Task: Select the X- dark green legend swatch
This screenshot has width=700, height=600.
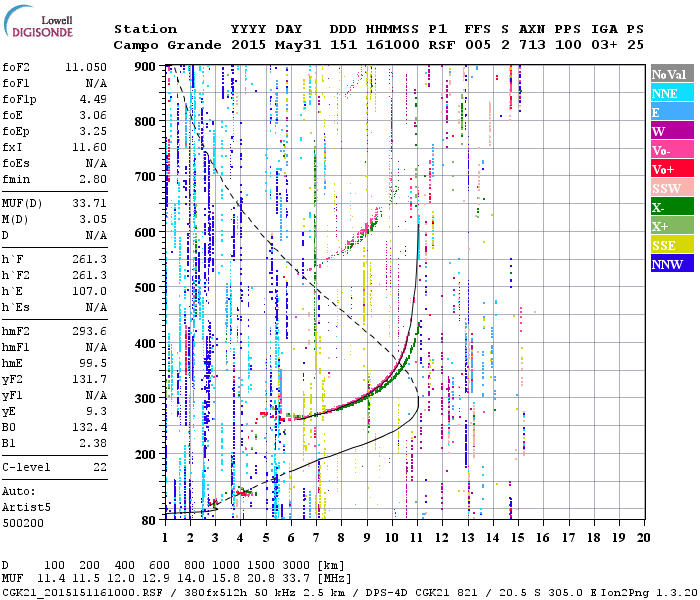Action: point(672,207)
